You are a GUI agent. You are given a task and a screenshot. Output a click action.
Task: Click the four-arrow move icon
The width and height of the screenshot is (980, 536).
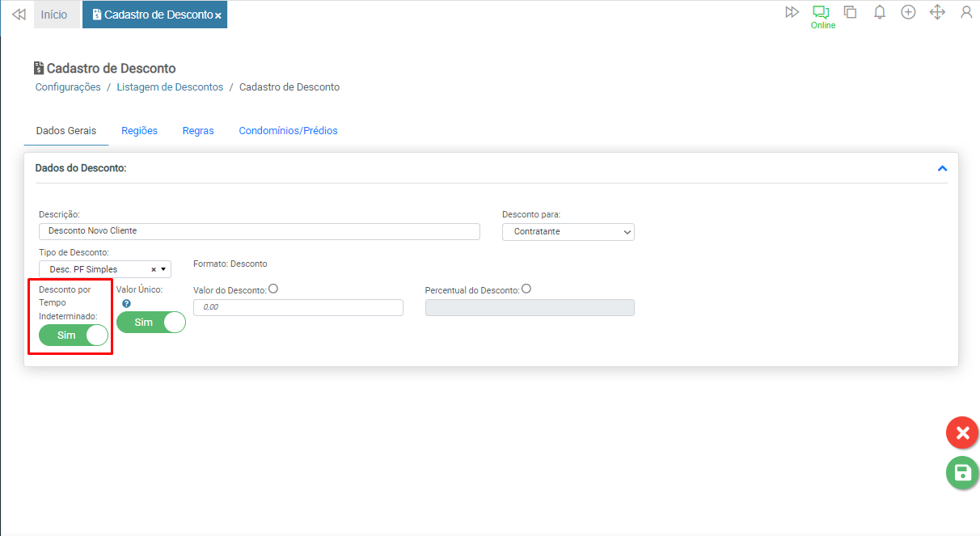(x=937, y=12)
